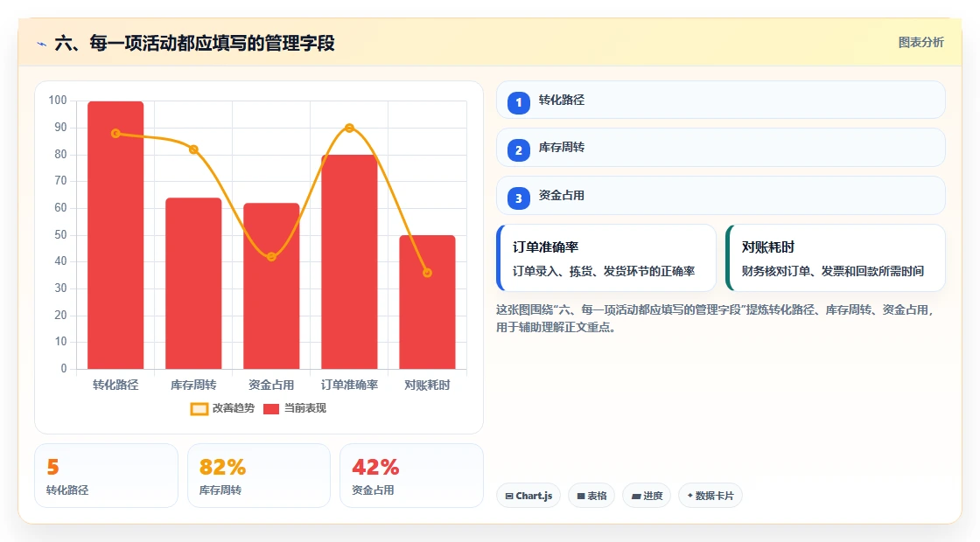Click the 对账耗时 x-axis label
980x542 pixels.
point(428,386)
